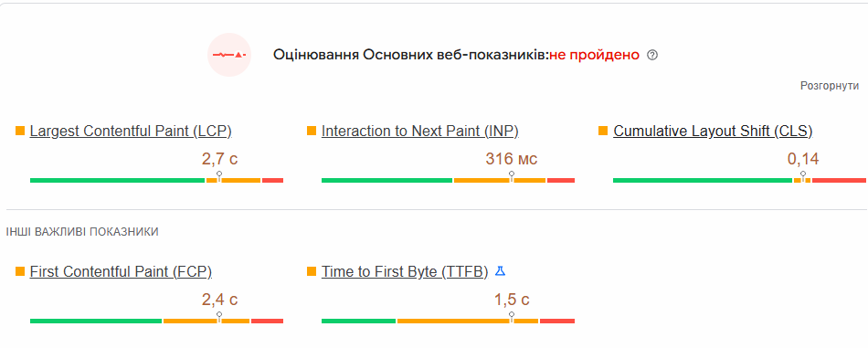Click the orange square beside LCP
Viewport: 868px width, 348px height.
[20, 131]
